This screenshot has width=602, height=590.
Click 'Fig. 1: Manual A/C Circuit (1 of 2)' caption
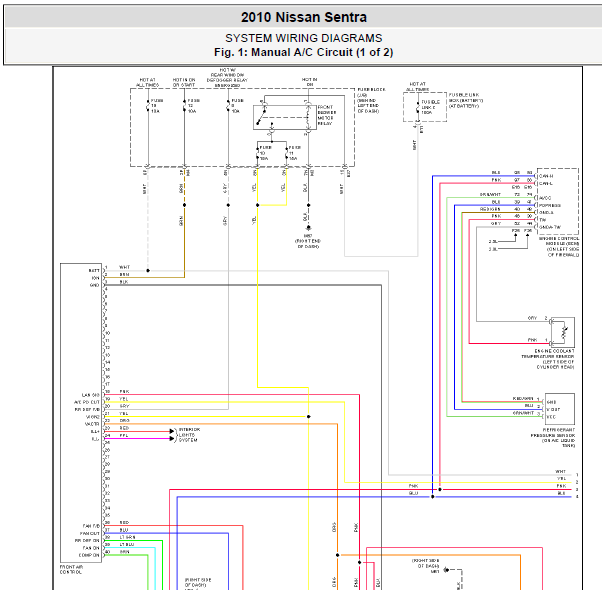pyautogui.click(x=304, y=52)
